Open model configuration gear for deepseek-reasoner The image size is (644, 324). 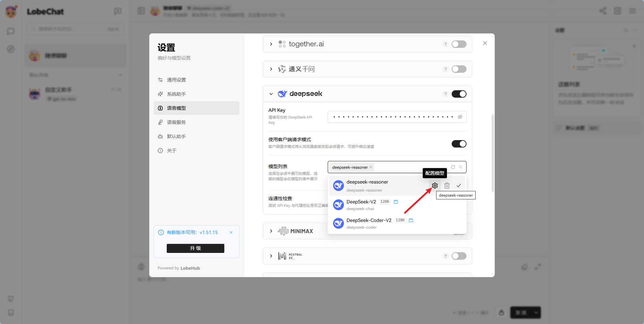click(434, 186)
